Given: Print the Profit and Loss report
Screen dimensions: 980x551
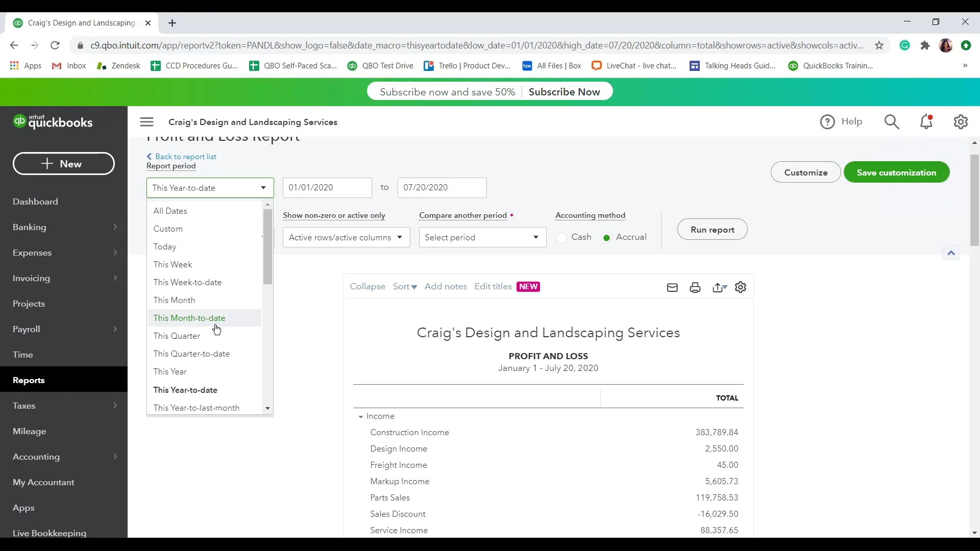Looking at the screenshot, I should 695,288.
